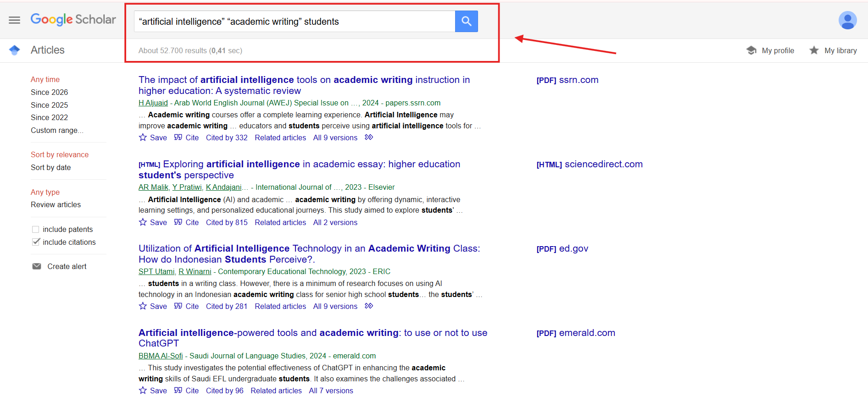Click the Create alert envelope icon
The width and height of the screenshot is (868, 407).
coord(37,266)
